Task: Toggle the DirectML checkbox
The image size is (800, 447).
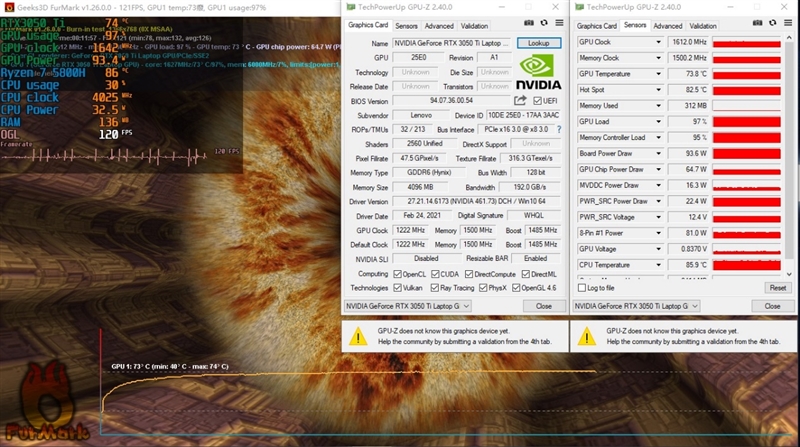Action: [526, 274]
